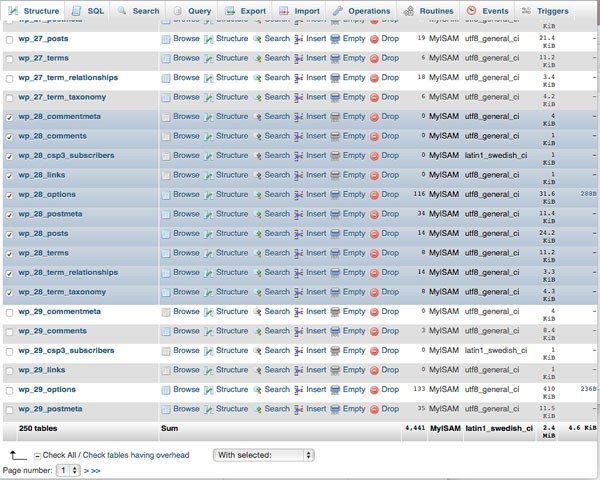Viewport: 600px width, 480px height.
Task: Check the wp_27_terms table checkbox
Action: pyautogui.click(x=10, y=59)
